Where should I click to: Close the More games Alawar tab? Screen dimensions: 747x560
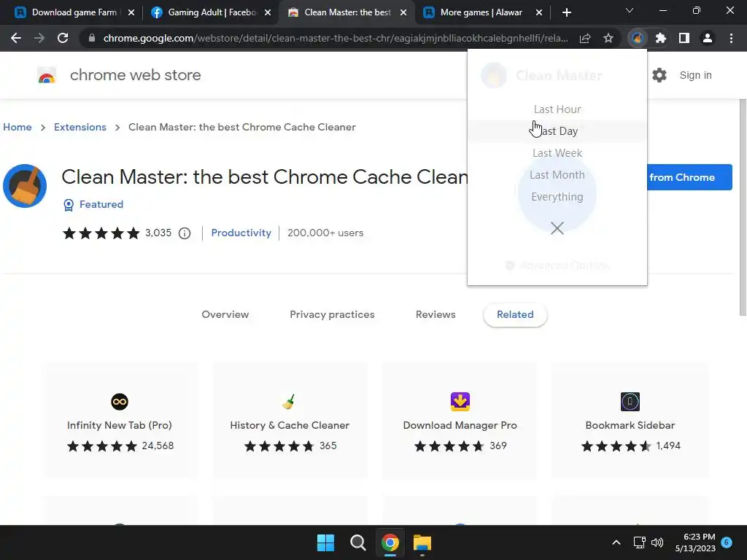point(539,12)
